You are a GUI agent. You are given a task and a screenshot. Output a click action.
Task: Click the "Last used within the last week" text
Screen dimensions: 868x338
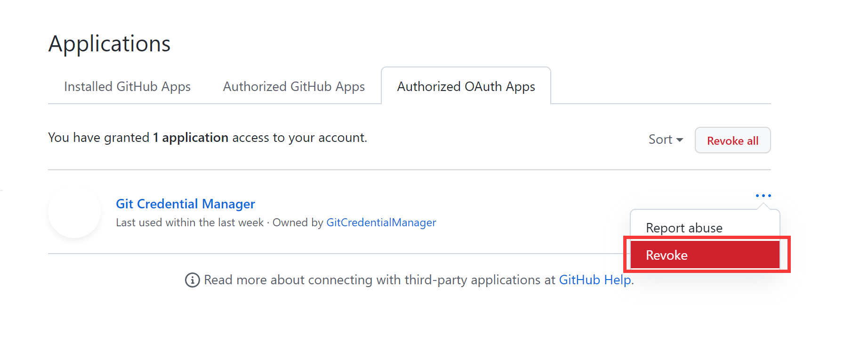pyautogui.click(x=190, y=223)
